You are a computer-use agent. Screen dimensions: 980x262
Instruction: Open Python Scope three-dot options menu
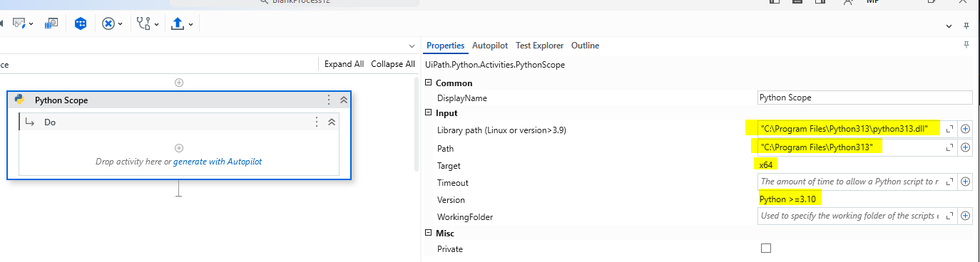(329, 100)
